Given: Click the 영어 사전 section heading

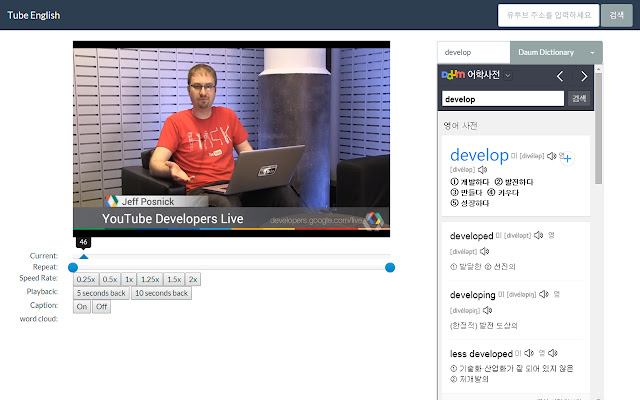Looking at the screenshot, I should tap(460, 125).
